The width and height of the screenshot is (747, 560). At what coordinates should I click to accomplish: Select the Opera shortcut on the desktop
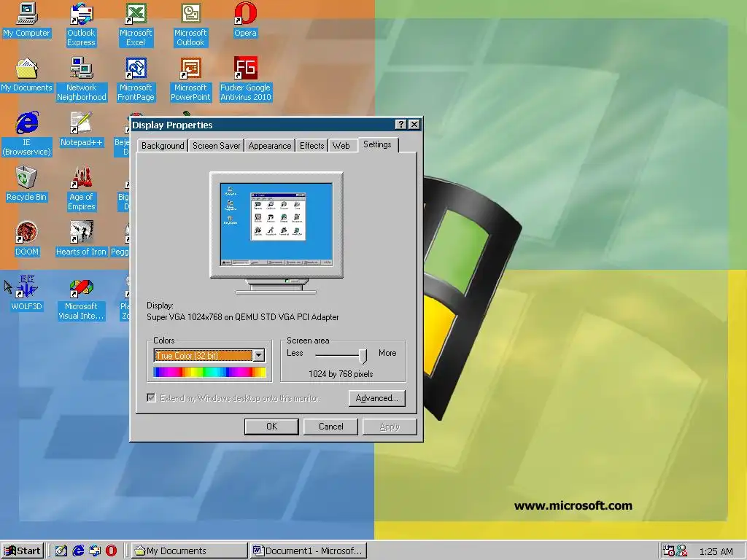tap(245, 20)
